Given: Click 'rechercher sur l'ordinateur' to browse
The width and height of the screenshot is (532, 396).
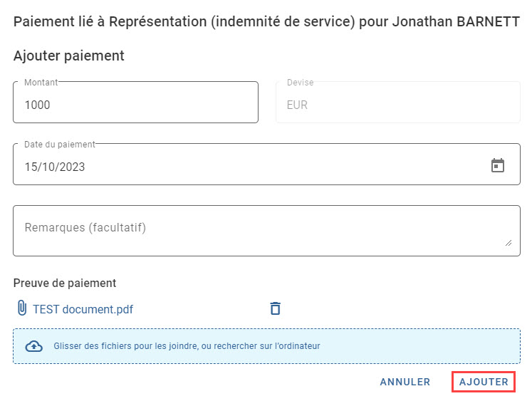Looking at the screenshot, I should pos(267,346).
